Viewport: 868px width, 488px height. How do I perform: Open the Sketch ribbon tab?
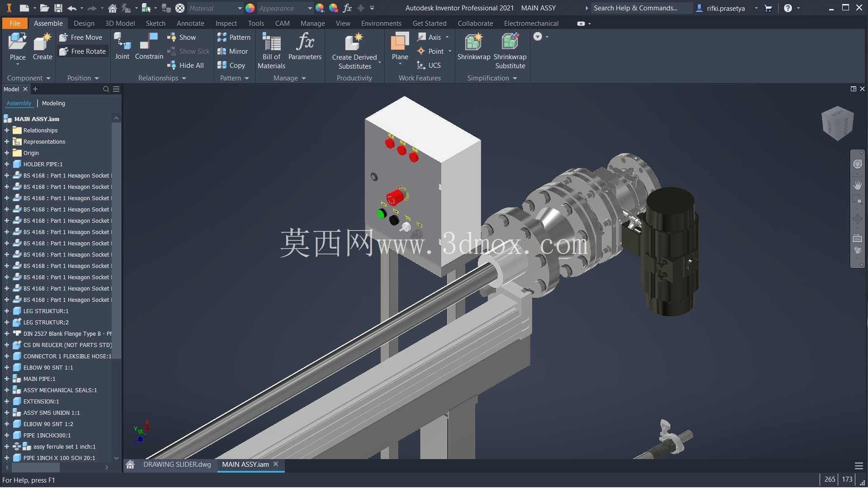156,23
